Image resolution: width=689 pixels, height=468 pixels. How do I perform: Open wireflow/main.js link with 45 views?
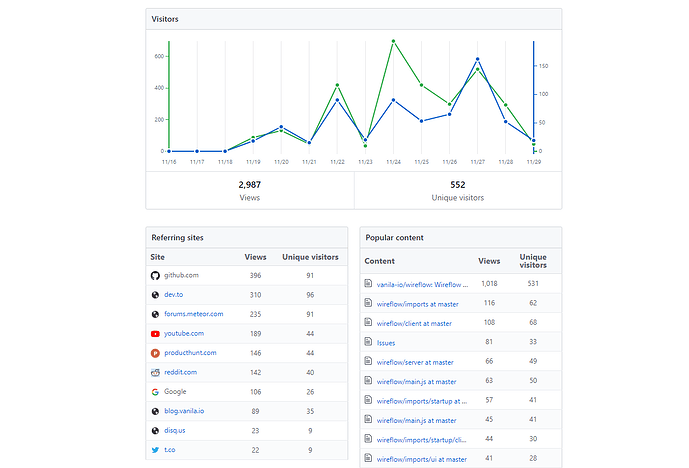(x=417, y=420)
